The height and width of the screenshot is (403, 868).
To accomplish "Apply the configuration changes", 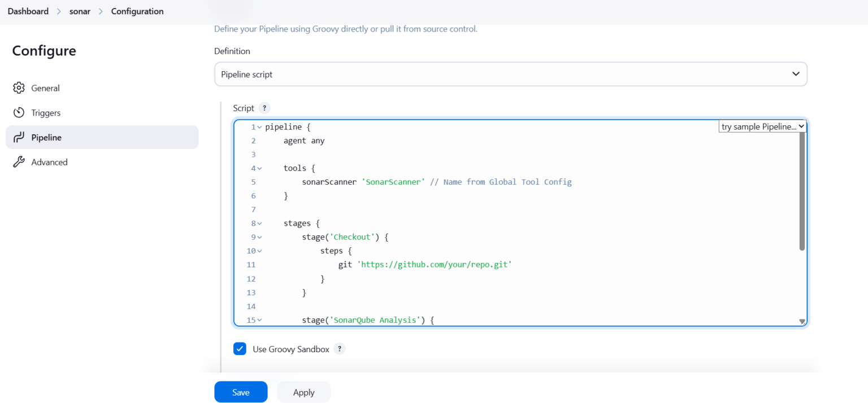I will click(x=303, y=392).
